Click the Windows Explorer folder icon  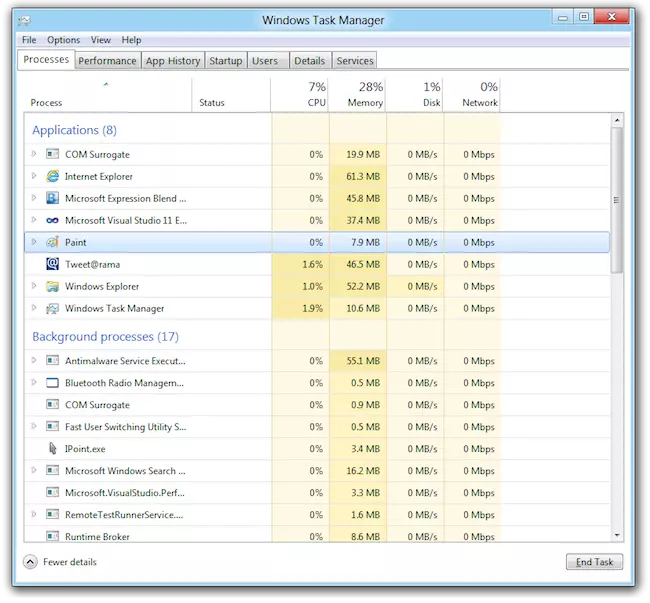point(52,286)
